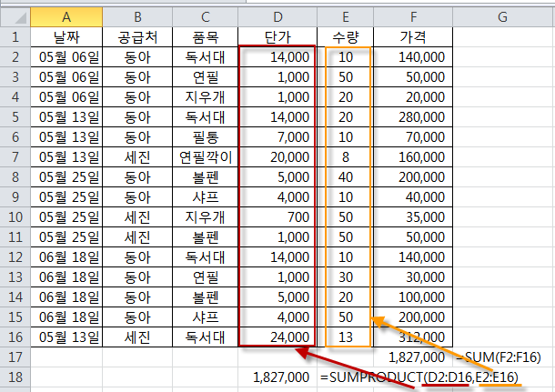Select column C header
This screenshot has height=392, width=555.
pos(206,17)
